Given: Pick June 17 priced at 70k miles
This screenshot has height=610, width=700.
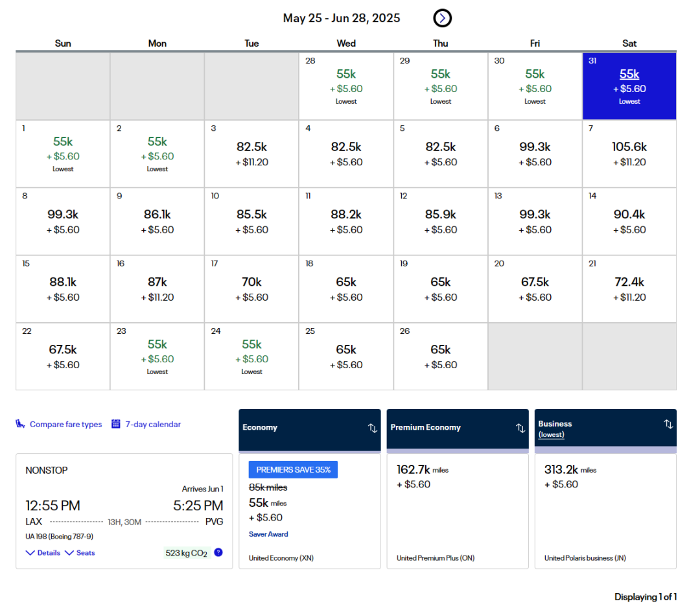Looking at the screenshot, I should click(x=251, y=289).
